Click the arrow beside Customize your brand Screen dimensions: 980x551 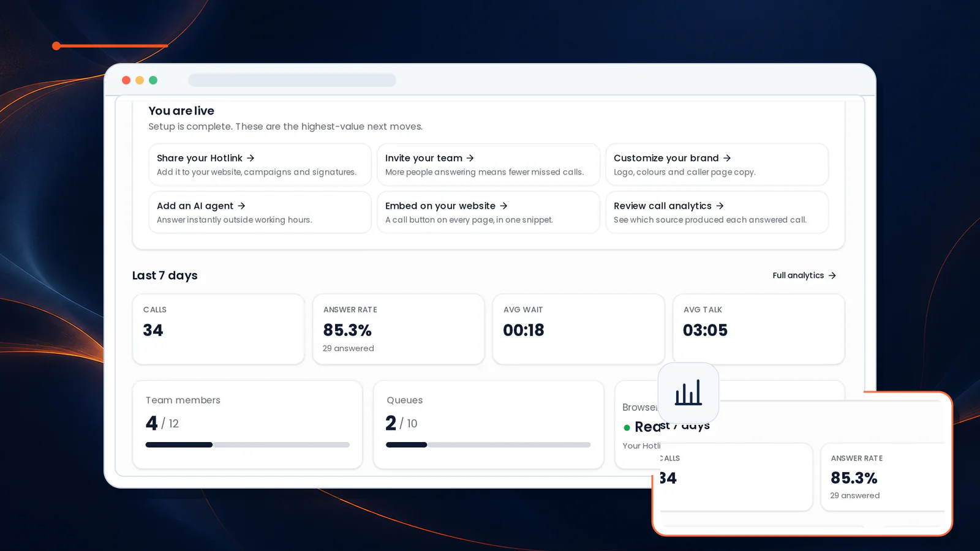tap(726, 158)
